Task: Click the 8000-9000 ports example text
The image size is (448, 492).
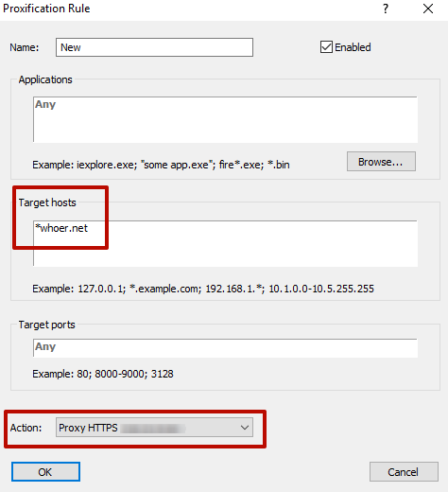Action: tap(121, 374)
